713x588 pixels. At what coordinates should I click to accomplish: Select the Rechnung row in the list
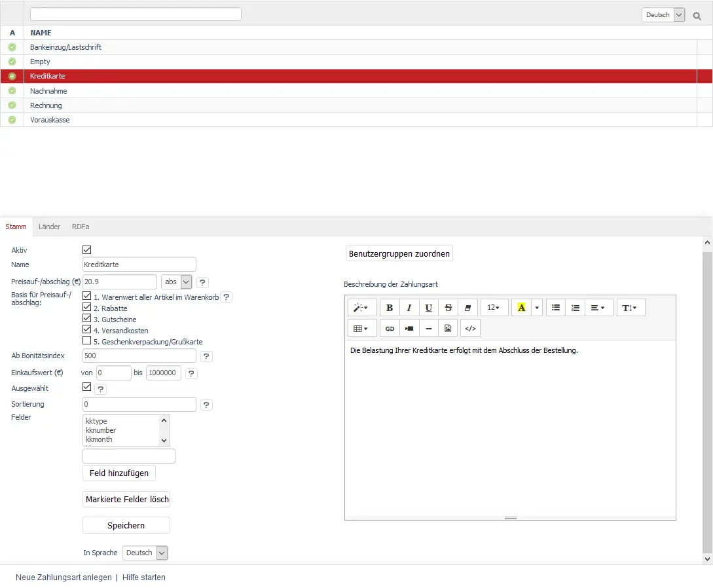pos(46,105)
